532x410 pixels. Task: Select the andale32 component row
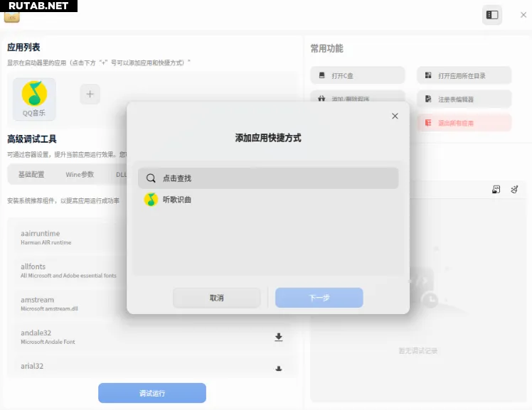tap(153, 337)
